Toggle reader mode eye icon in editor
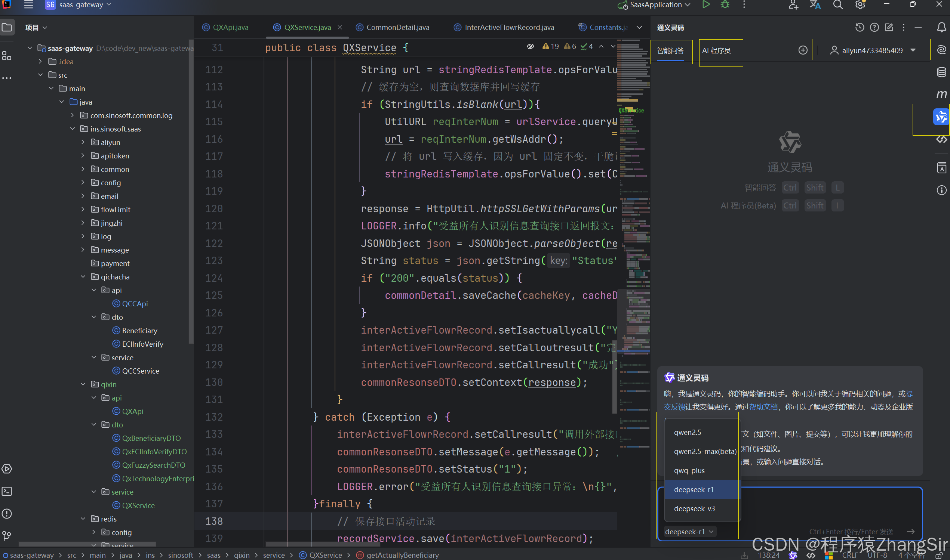950x560 pixels. point(531,46)
